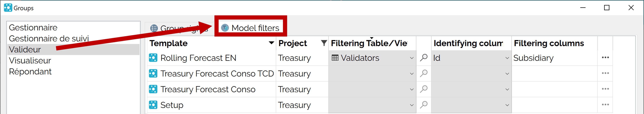Open the Template column header dropdown arrow
Viewport: 644px width, 114px height.
point(271,43)
